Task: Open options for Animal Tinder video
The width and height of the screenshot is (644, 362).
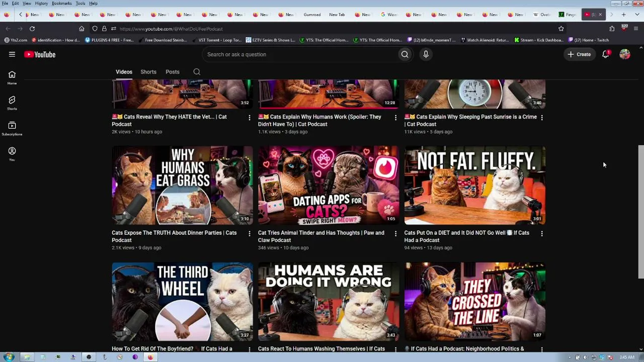Action: pos(395,233)
